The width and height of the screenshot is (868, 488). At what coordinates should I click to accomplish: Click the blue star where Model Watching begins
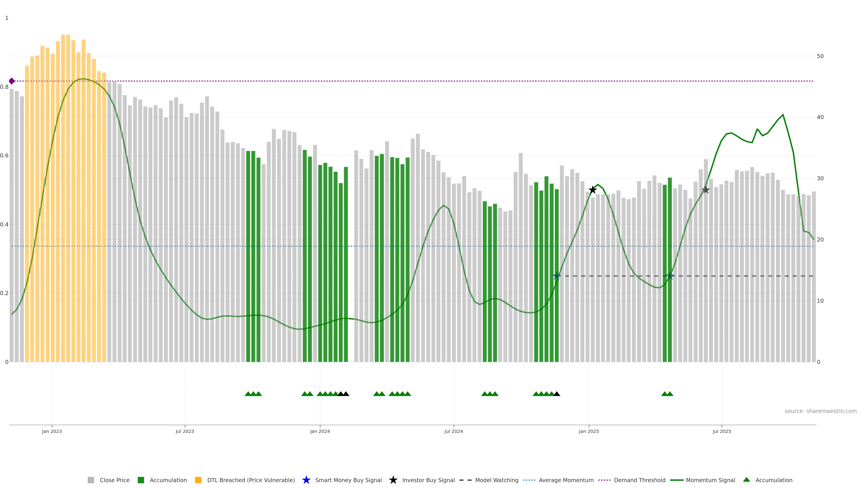[557, 276]
